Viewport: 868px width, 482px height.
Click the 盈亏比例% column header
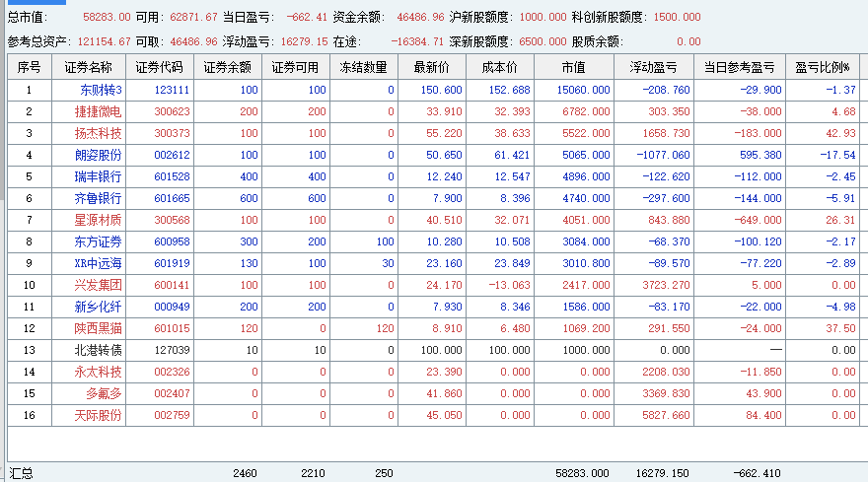pos(823,67)
